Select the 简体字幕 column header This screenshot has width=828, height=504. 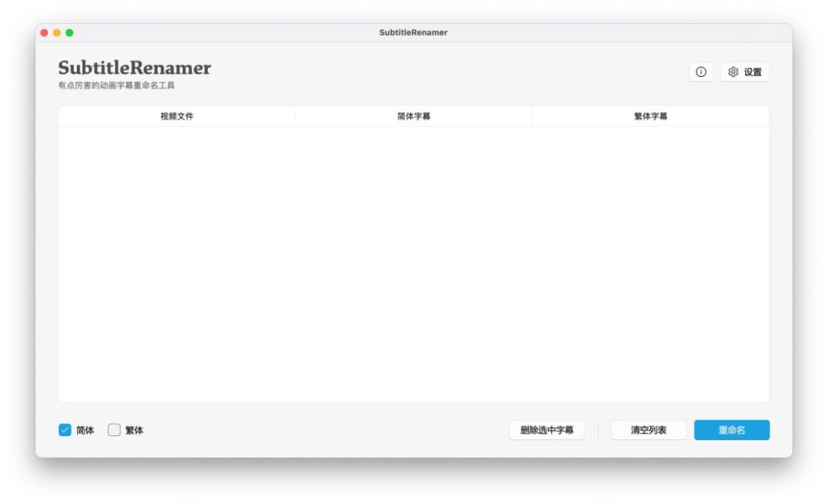[x=413, y=116]
